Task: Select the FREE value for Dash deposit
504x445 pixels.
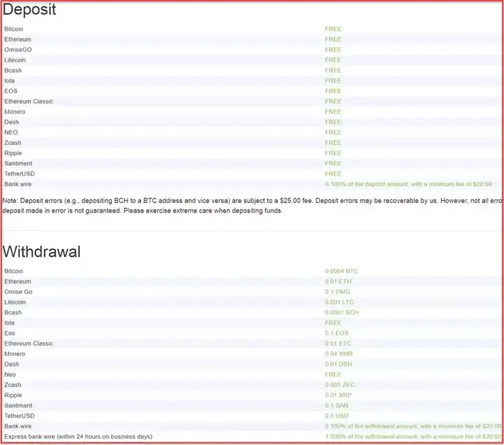Action: (x=333, y=122)
